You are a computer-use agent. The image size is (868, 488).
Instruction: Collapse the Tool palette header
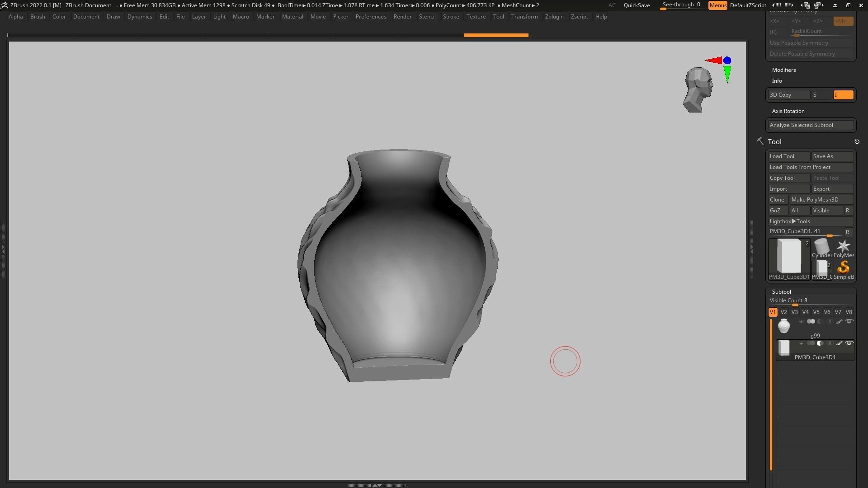point(774,142)
